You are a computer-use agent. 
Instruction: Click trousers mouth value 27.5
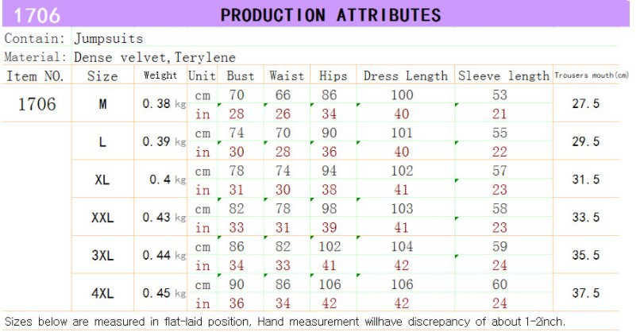[x=586, y=103]
